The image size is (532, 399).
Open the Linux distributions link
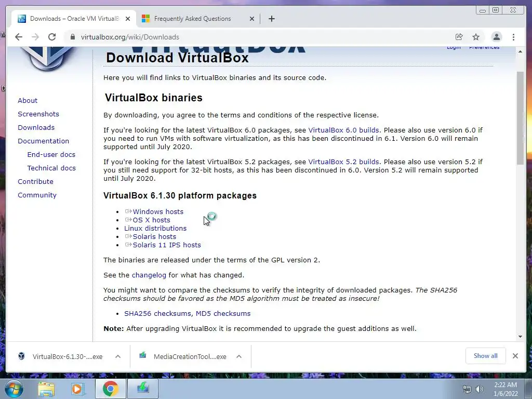[x=155, y=229]
